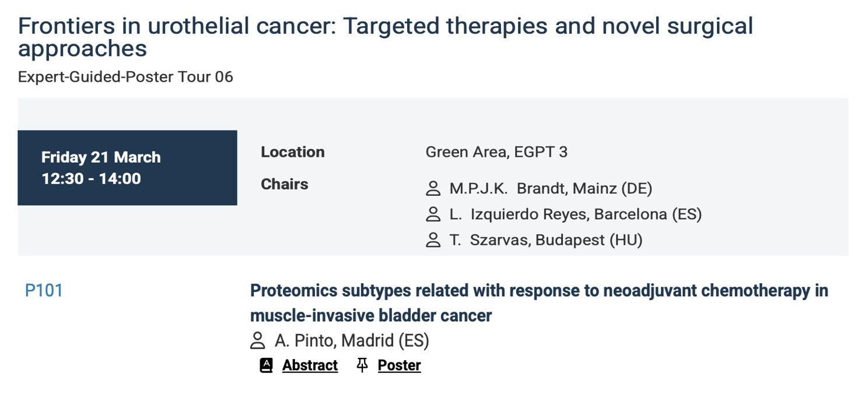Select chair M.P.J.K. Brandt, Mainz (DE)

(x=551, y=189)
